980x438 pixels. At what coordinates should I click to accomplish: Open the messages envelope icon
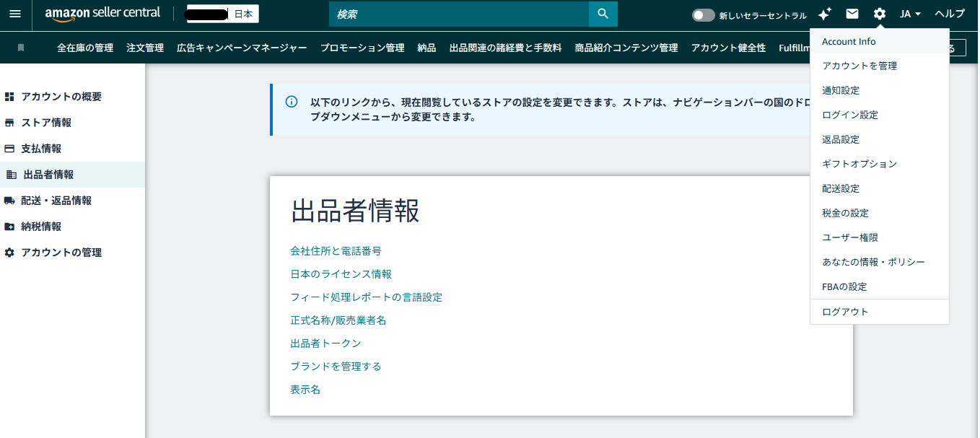point(852,14)
